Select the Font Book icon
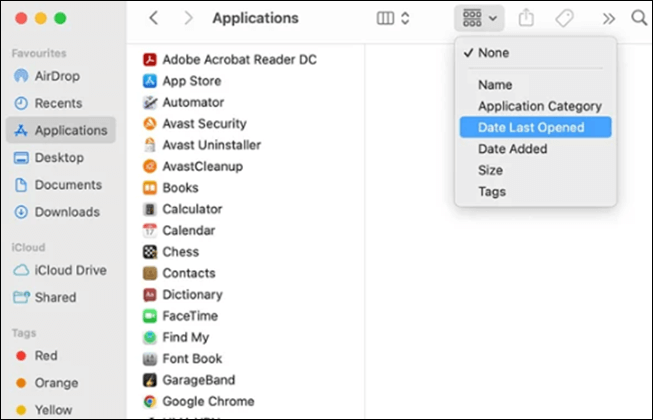Image resolution: width=653 pixels, height=420 pixels. (150, 359)
